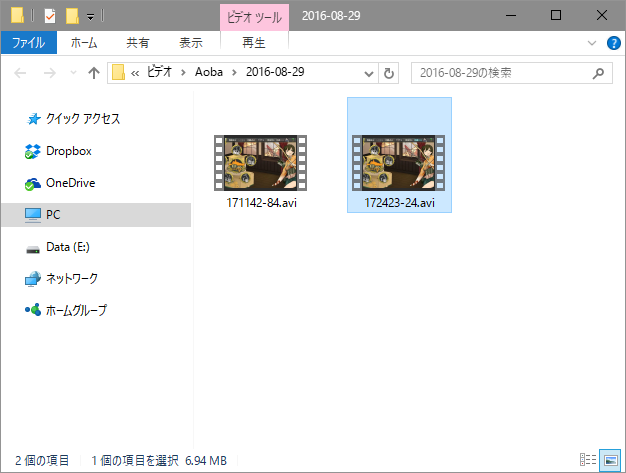Image resolution: width=626 pixels, height=473 pixels.
Task: Switch to the 共有 ribbon tab
Action: click(138, 42)
